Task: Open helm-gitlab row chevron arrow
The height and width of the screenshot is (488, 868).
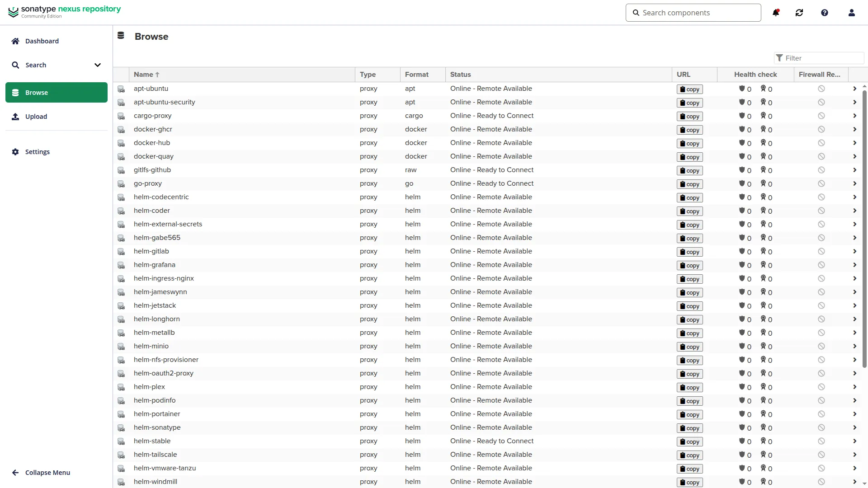Action: point(854,251)
